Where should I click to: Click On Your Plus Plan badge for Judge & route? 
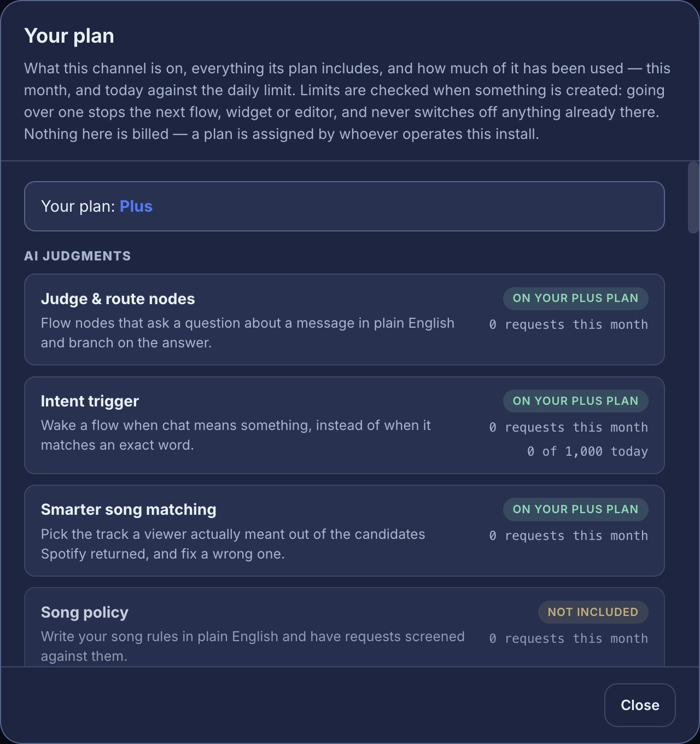point(576,298)
